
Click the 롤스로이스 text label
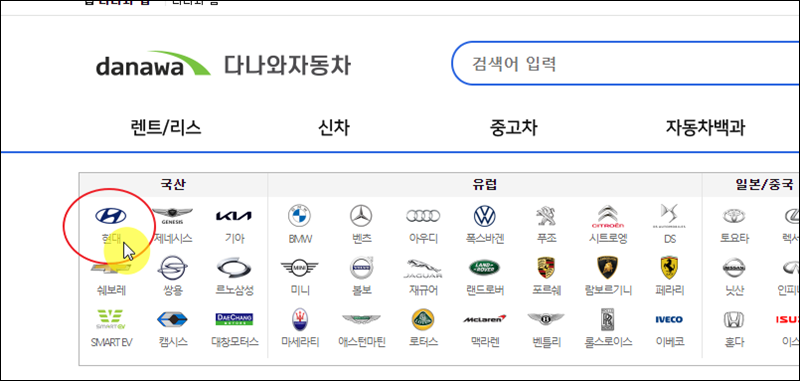(x=608, y=342)
